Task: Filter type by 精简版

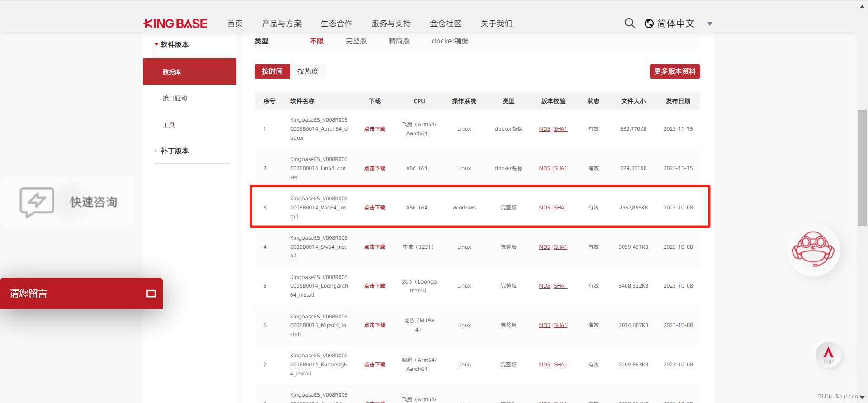Action: [x=399, y=41]
